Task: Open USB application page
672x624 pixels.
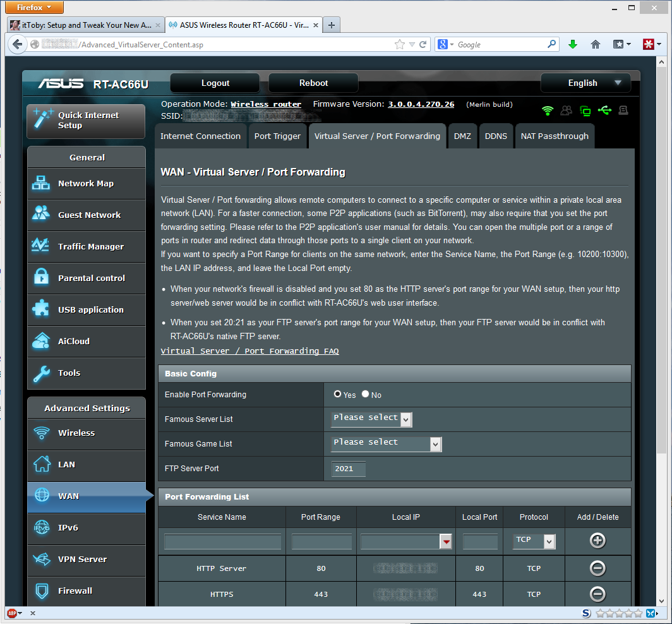Action: pos(86,310)
